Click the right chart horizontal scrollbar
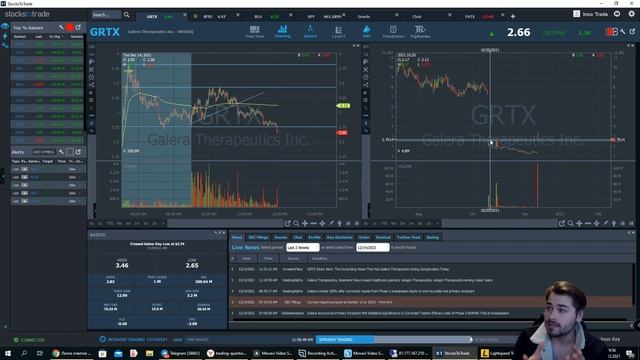 click(499, 223)
